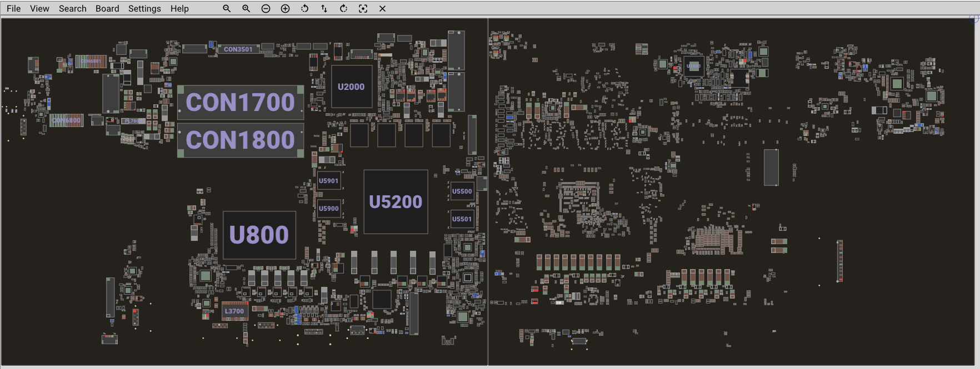This screenshot has height=369, width=980.
Task: Select the CON1800 connector
Action: point(241,140)
